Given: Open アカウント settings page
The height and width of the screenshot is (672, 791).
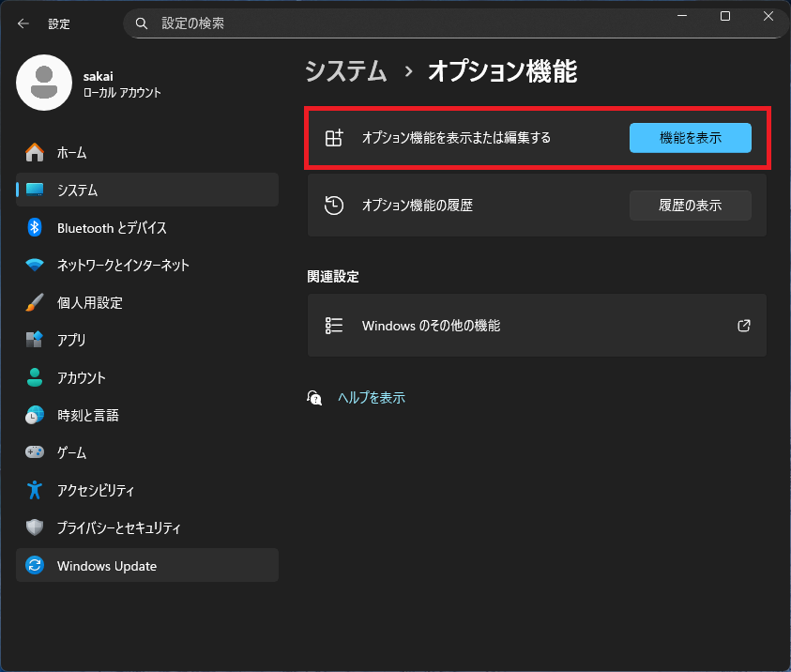Looking at the screenshot, I should [147, 377].
